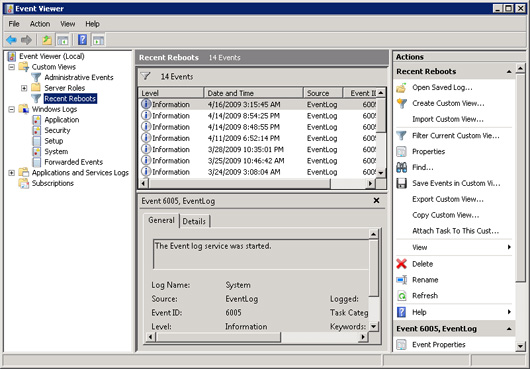Click Export Custom View action
The width and height of the screenshot is (530, 369).
click(448, 199)
